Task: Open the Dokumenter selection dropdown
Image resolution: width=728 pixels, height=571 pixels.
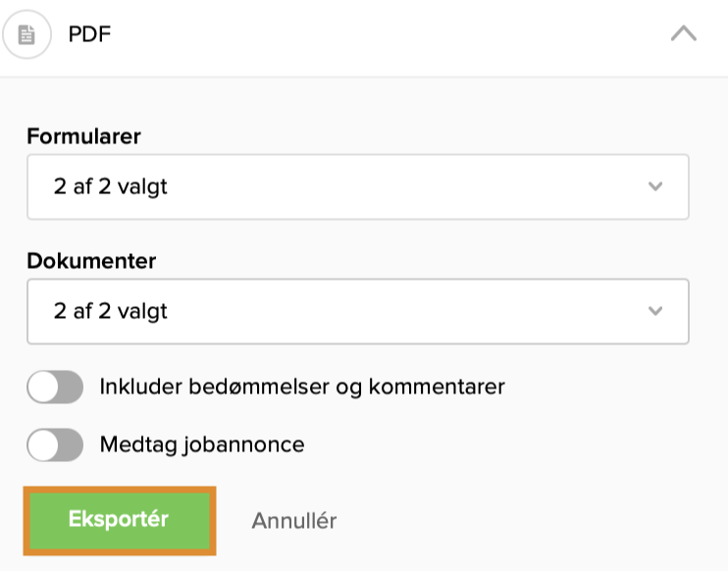Action: [x=357, y=311]
